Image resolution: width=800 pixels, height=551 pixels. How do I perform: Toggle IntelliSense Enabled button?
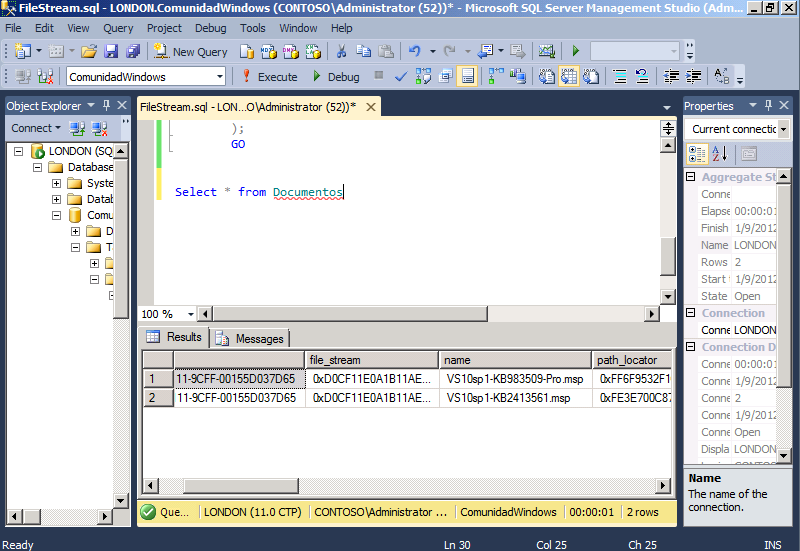pyautogui.click(x=467, y=77)
